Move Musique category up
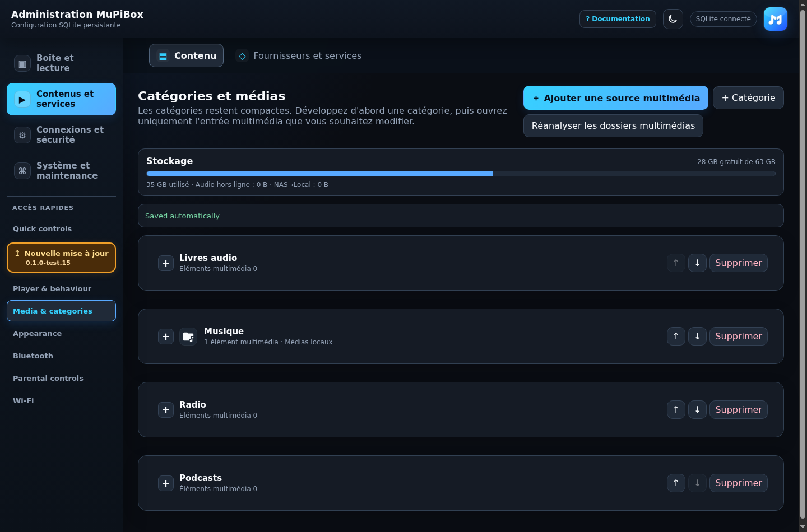The image size is (807, 532). tap(676, 336)
